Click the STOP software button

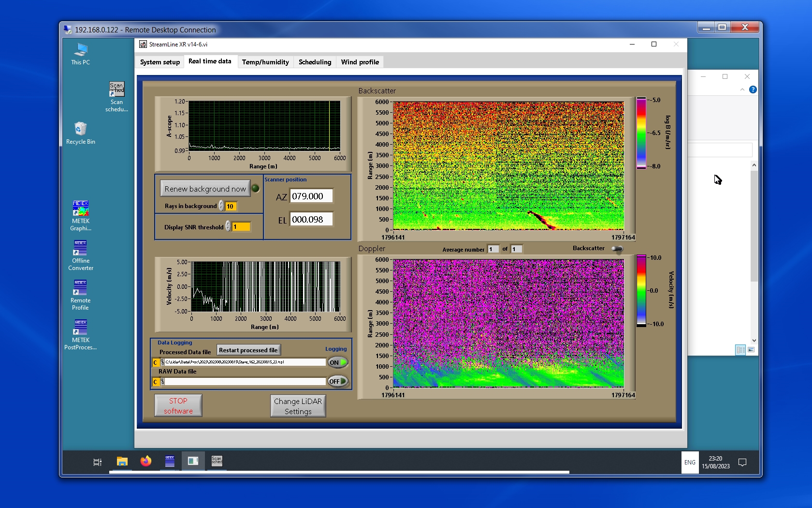(178, 405)
